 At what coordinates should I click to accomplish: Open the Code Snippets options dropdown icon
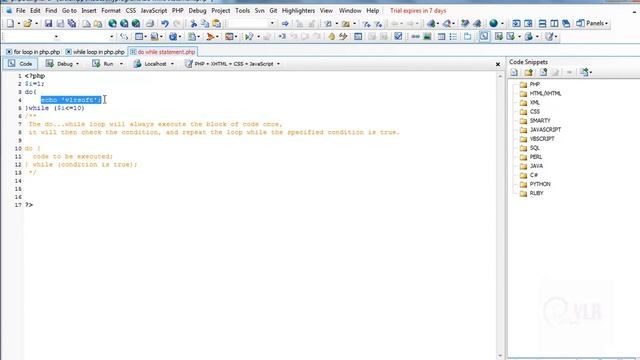point(586,72)
